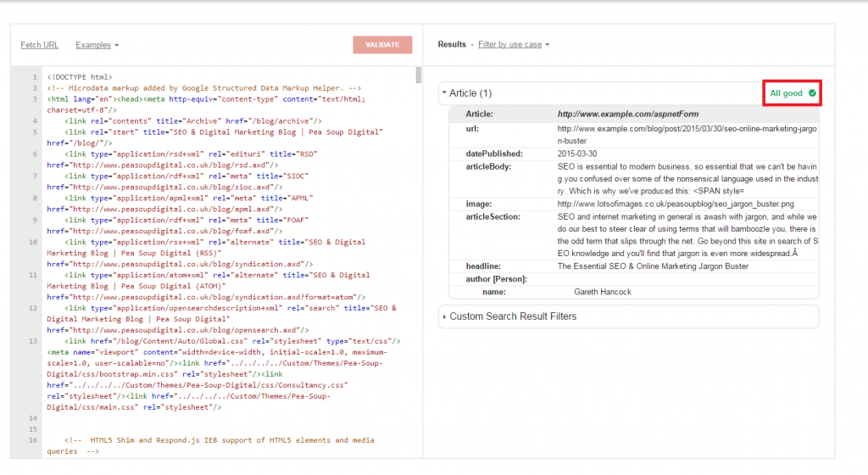Click empty line 14 in code editor

coord(212,419)
